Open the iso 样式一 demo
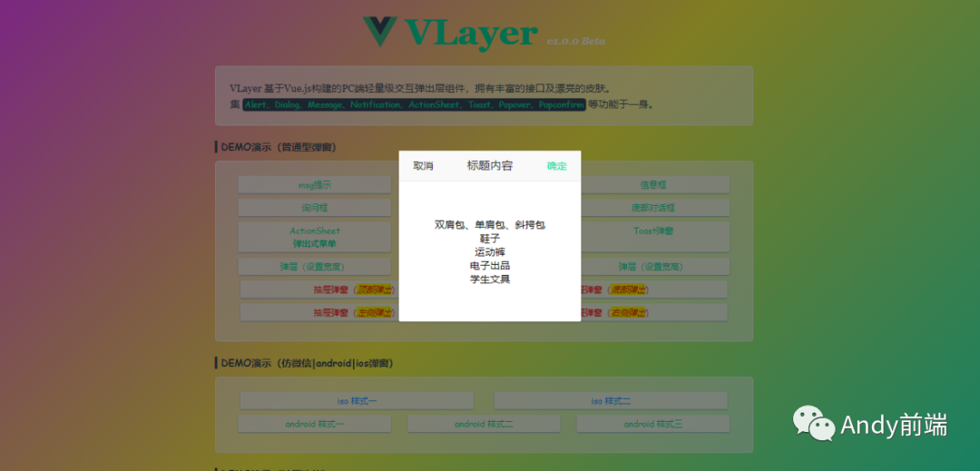This screenshot has height=471, width=980. point(357,401)
